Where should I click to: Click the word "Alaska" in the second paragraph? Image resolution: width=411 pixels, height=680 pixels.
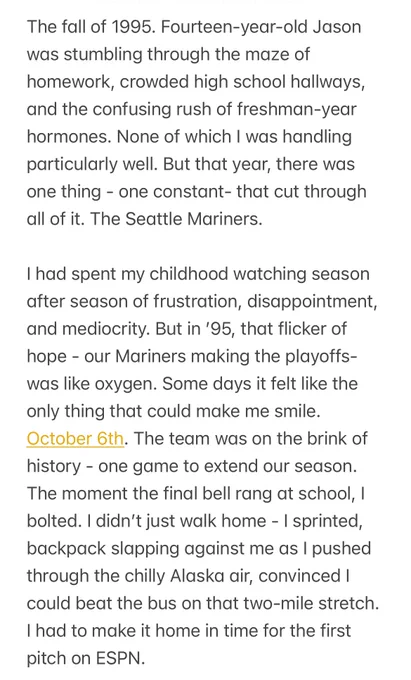point(198,576)
